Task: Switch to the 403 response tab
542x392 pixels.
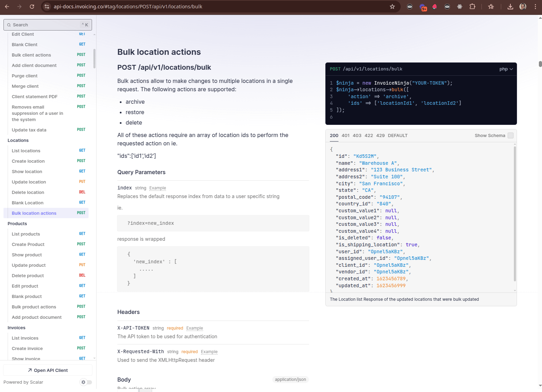Action: (x=357, y=136)
